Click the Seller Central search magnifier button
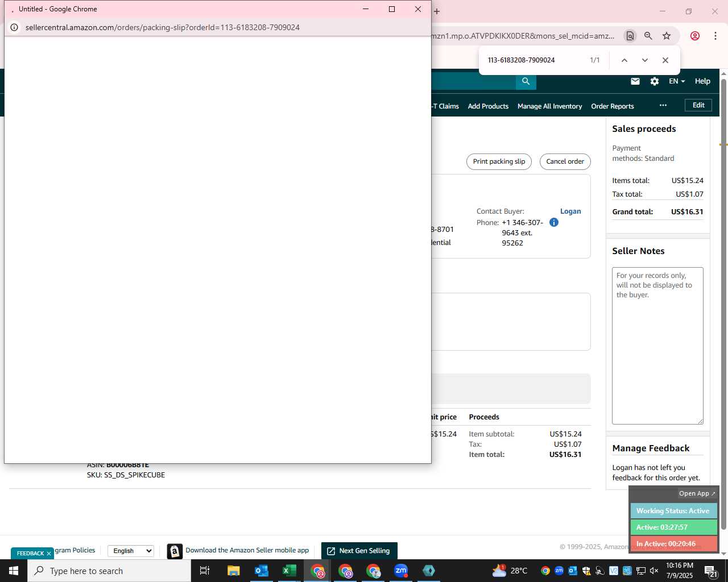 (526, 81)
